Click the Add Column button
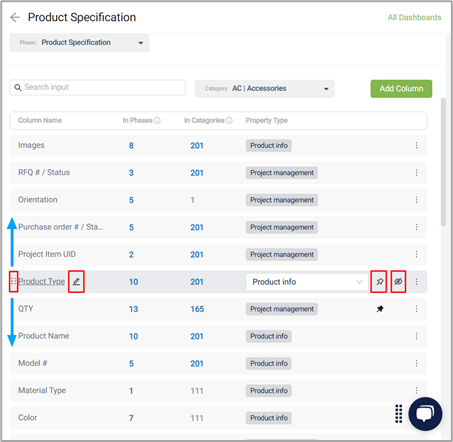 click(401, 89)
